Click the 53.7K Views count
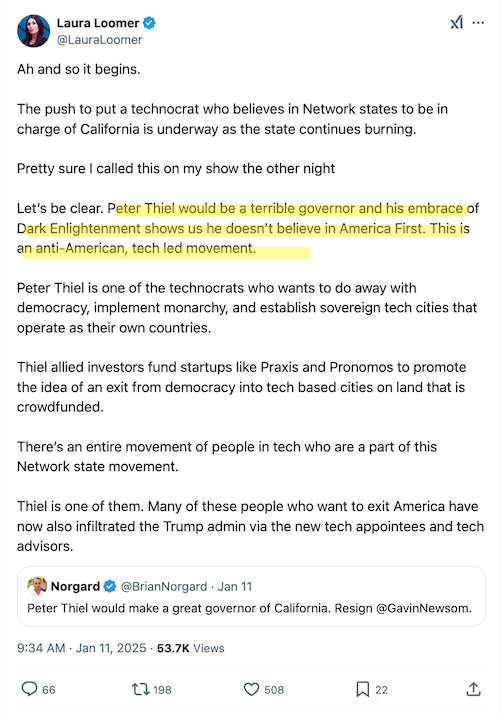 [x=190, y=648]
